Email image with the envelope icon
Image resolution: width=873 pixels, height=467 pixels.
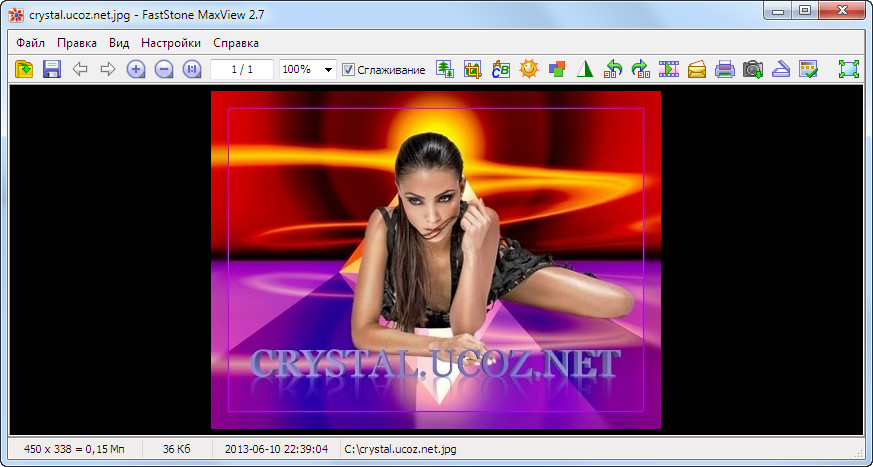pyautogui.click(x=697, y=69)
